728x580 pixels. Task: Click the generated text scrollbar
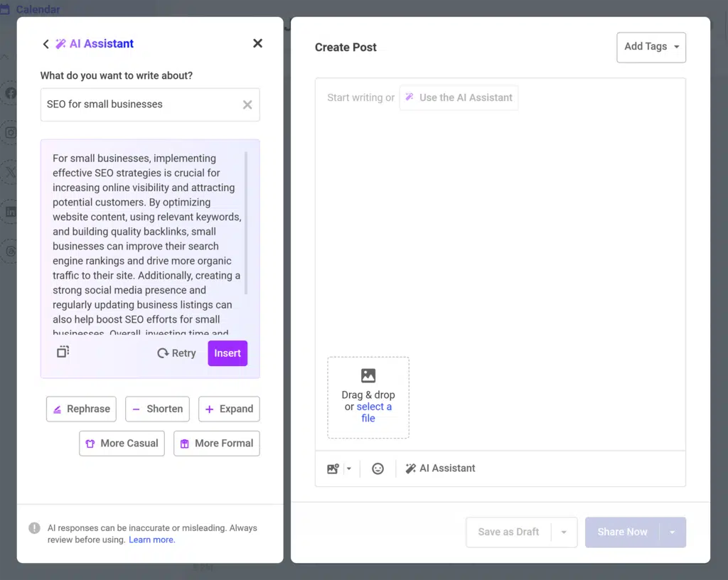click(x=246, y=222)
